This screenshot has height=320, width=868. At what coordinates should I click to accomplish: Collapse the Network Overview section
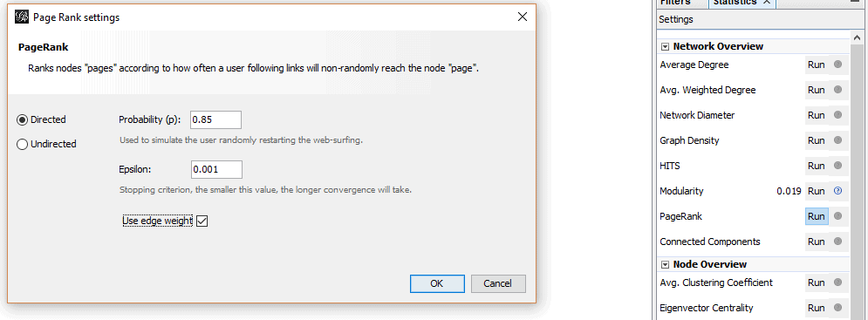666,47
